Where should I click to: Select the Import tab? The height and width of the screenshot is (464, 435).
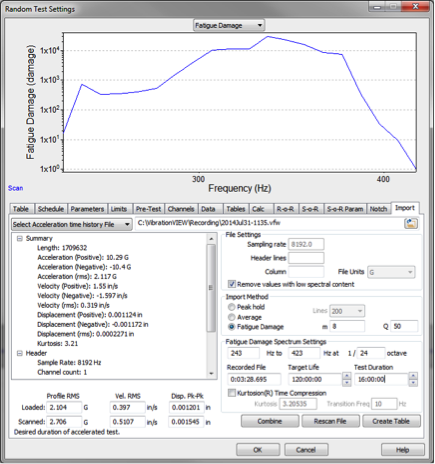(405, 208)
